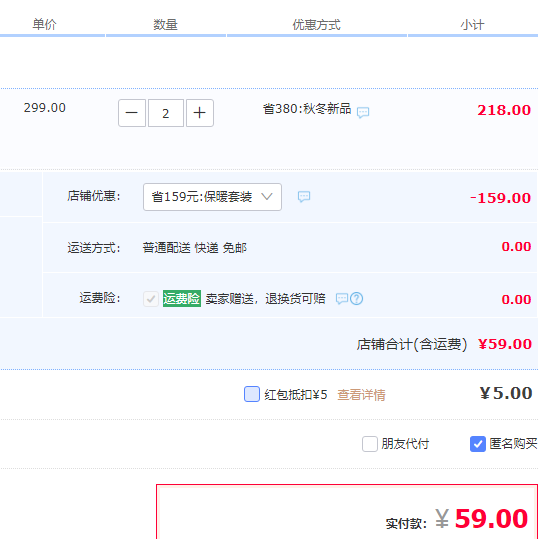This screenshot has height=539, width=550.
Task: Click the 小计 column header
Action: pos(472,25)
